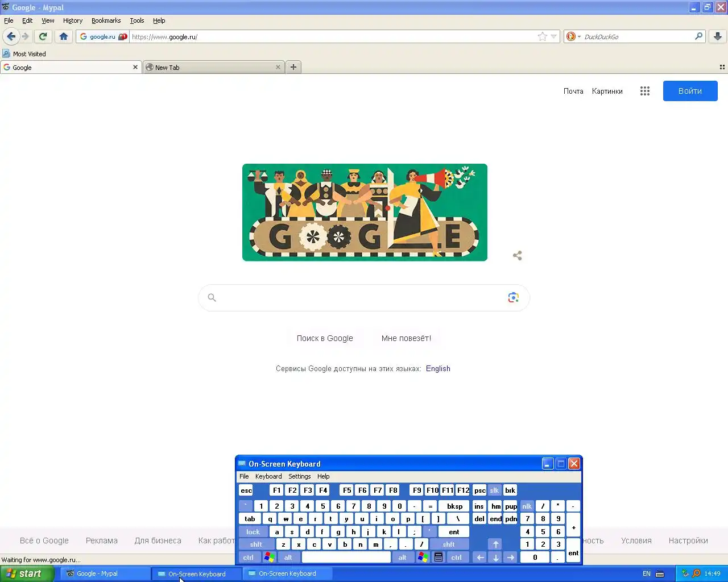Open the browser home page icon
The image size is (728, 582).
[x=64, y=36]
